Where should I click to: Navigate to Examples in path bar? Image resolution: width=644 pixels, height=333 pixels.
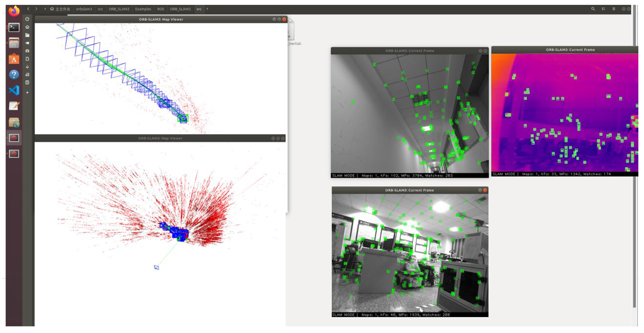(x=143, y=9)
